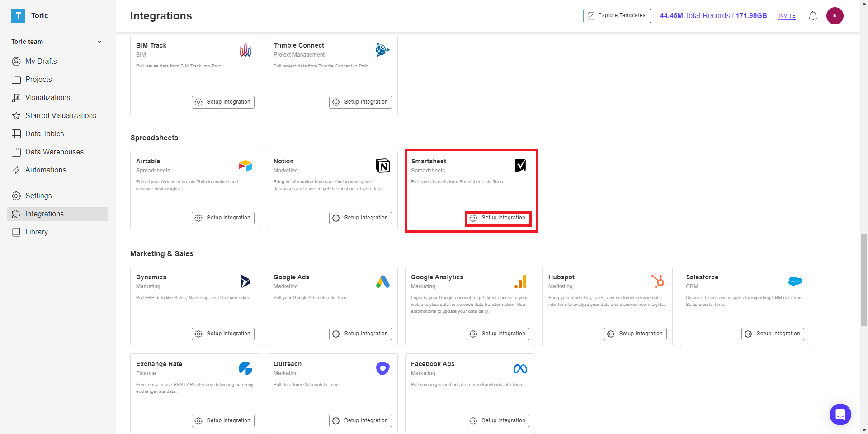Open the notifications bell

tap(813, 16)
